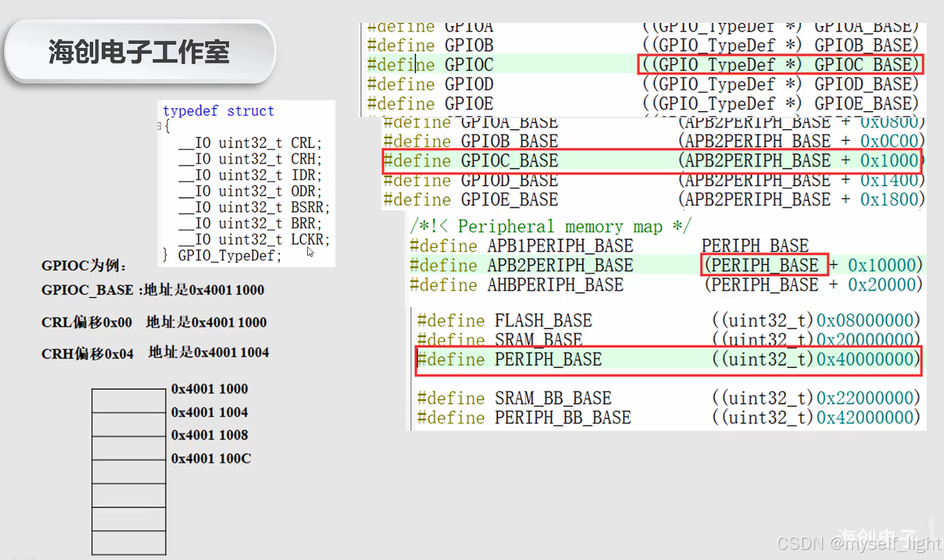The width and height of the screenshot is (944, 560).
Task: Click memory address label 0x4001 100C
Action: tap(211, 459)
